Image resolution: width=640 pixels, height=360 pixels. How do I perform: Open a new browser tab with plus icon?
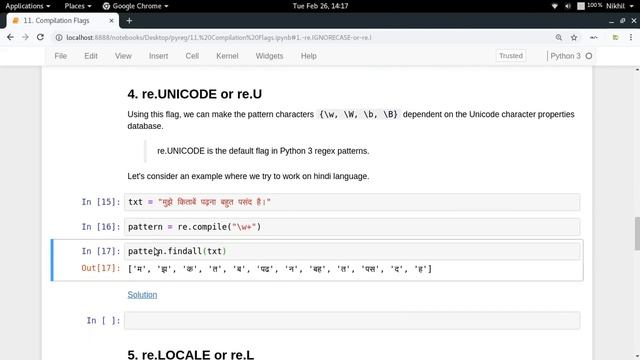tap(129, 20)
